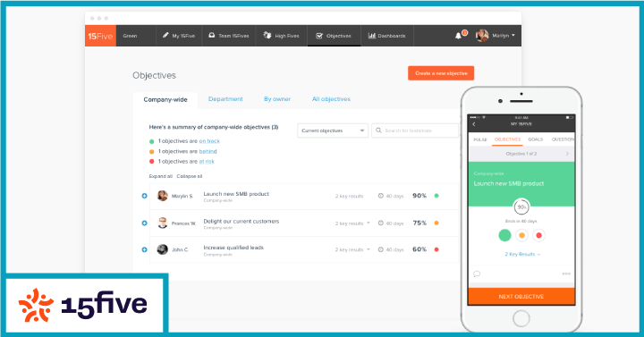Click Create a new objective button
Image resolution: width=644 pixels, height=337 pixels.
pyautogui.click(x=441, y=73)
